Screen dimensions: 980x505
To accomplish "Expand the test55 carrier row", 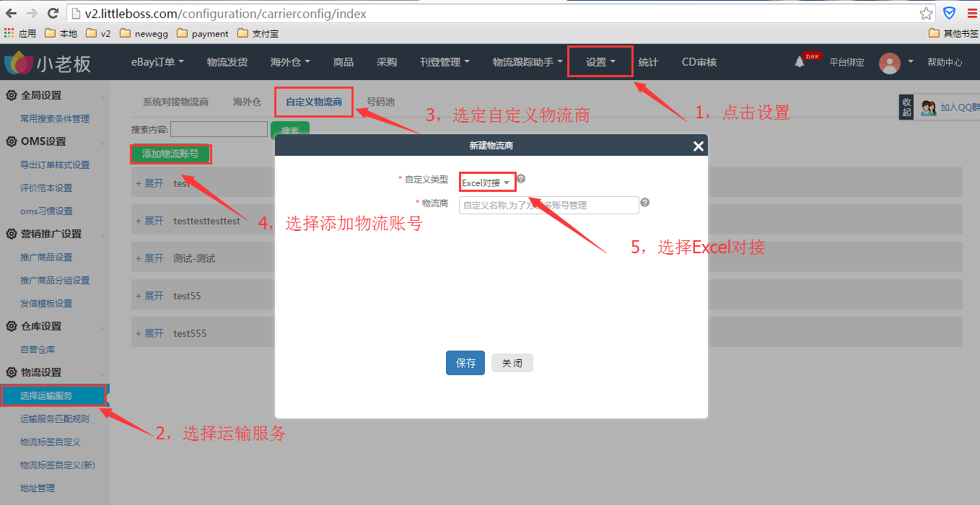I will click(150, 296).
